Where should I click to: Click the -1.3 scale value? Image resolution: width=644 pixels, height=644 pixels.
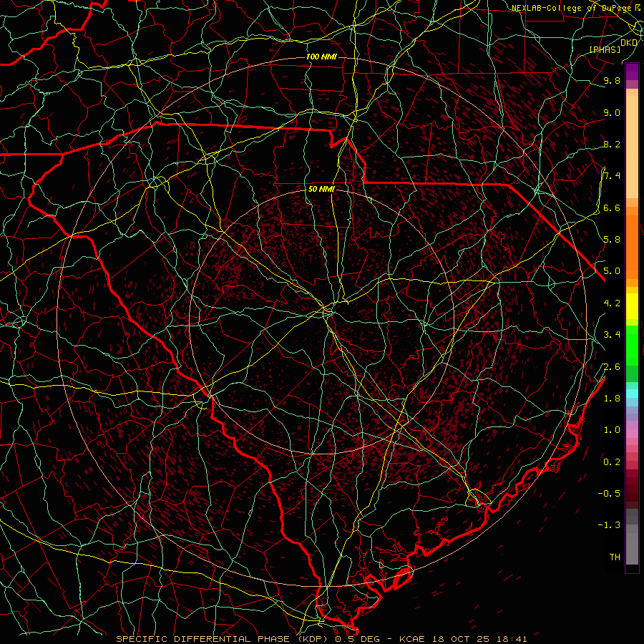pyautogui.click(x=610, y=526)
